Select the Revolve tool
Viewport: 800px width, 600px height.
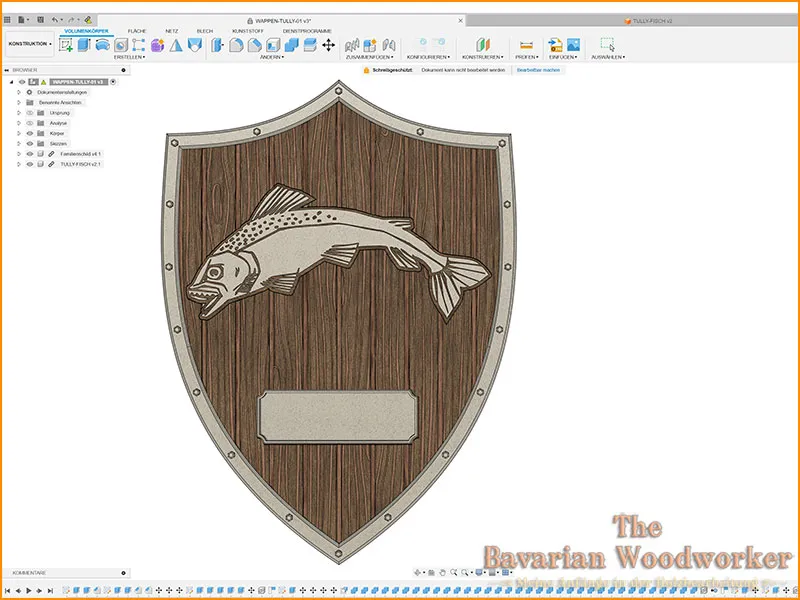[103, 45]
